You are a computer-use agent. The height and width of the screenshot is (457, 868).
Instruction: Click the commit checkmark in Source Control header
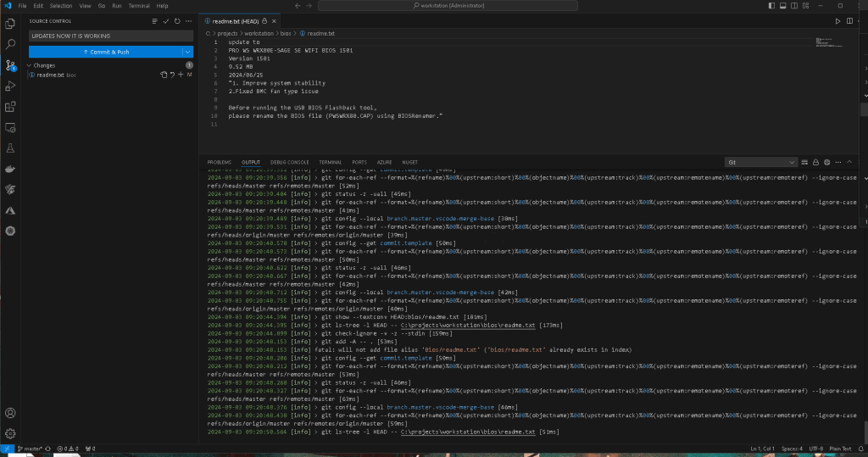pos(166,21)
